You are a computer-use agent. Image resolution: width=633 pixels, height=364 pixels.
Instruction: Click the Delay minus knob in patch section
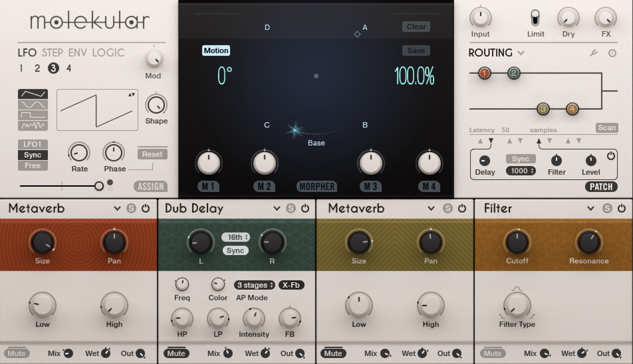485,161
